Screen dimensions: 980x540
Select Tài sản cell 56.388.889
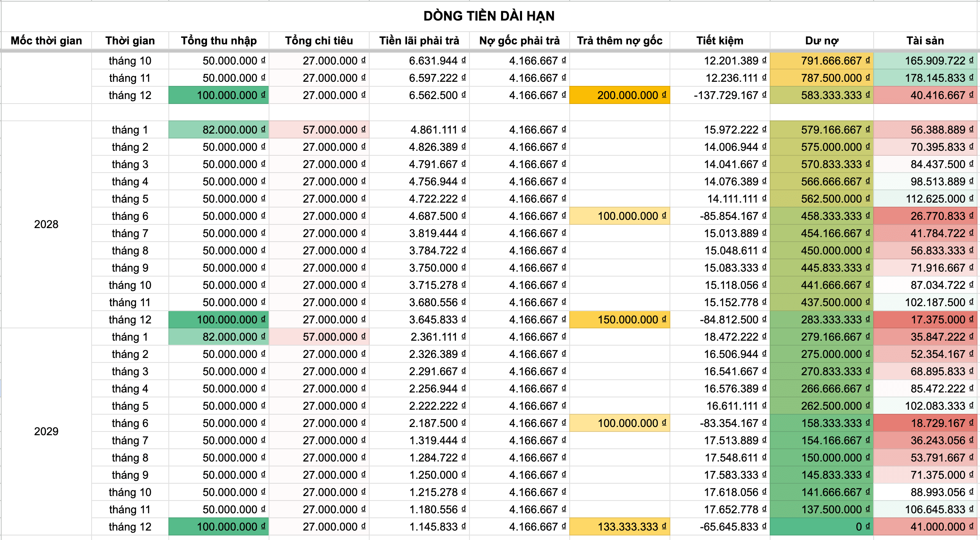pyautogui.click(x=925, y=130)
